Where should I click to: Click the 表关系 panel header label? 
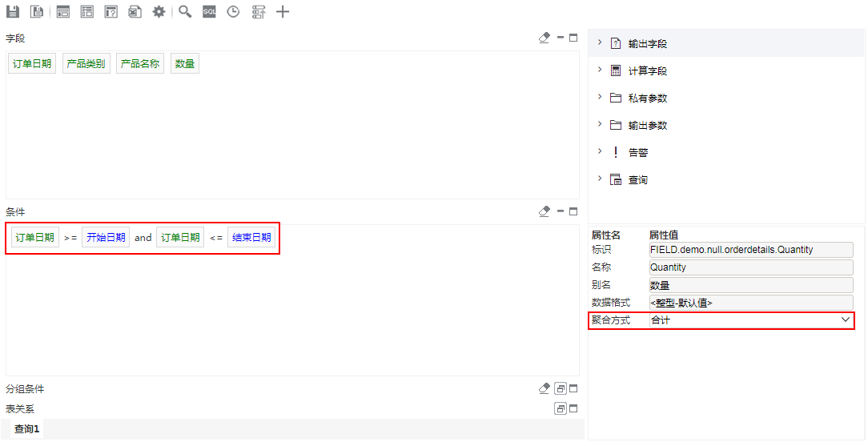(x=20, y=408)
